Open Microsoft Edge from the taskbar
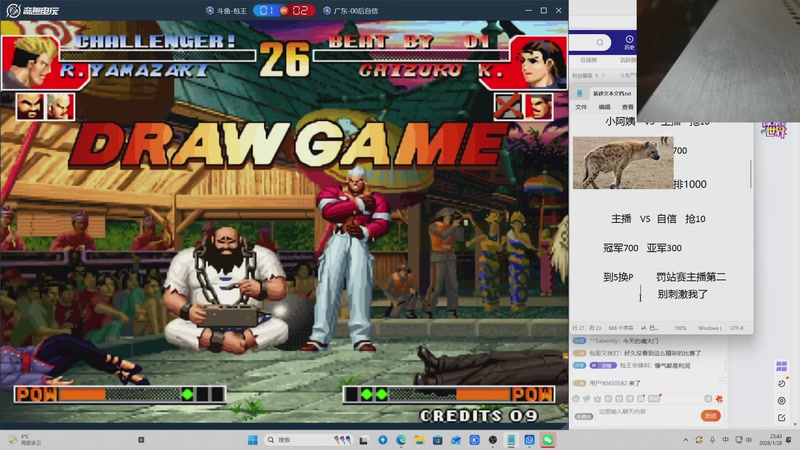Viewport: 800px width, 450px height. [x=401, y=440]
